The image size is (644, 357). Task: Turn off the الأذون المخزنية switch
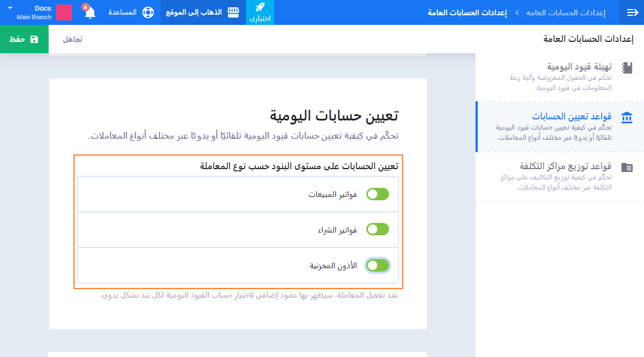[378, 265]
